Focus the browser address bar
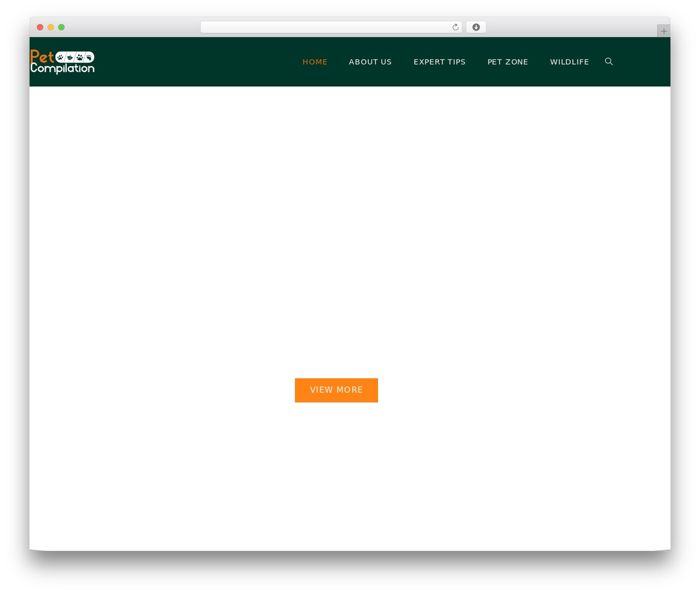The width and height of the screenshot is (700, 593). point(331,27)
